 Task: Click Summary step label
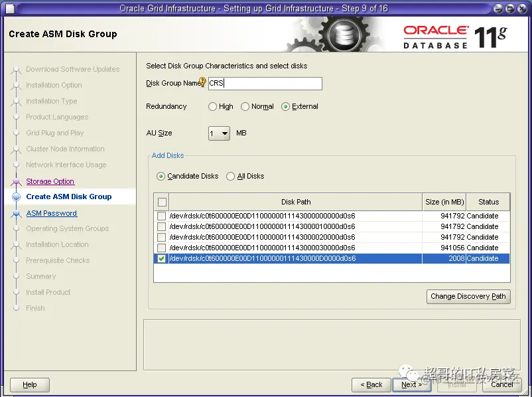coord(41,276)
